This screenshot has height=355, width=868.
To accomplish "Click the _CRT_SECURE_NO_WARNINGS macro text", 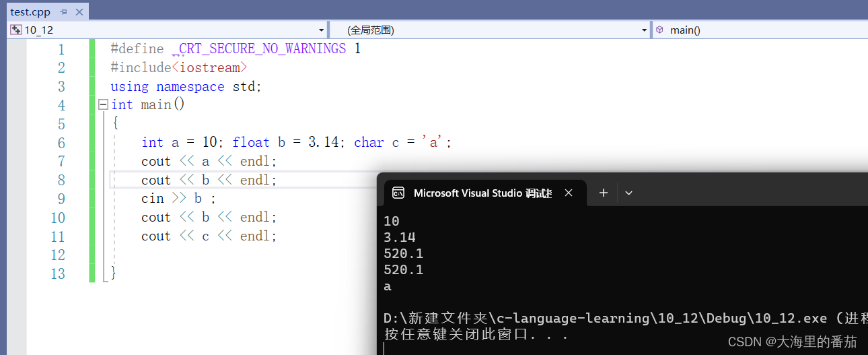I will click(259, 49).
